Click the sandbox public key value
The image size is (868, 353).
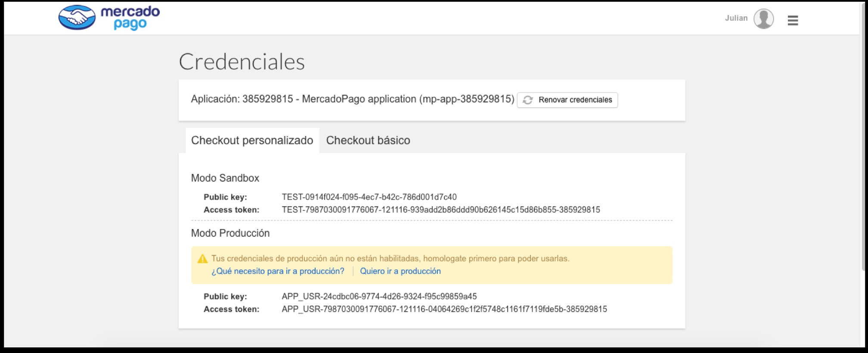[369, 197]
